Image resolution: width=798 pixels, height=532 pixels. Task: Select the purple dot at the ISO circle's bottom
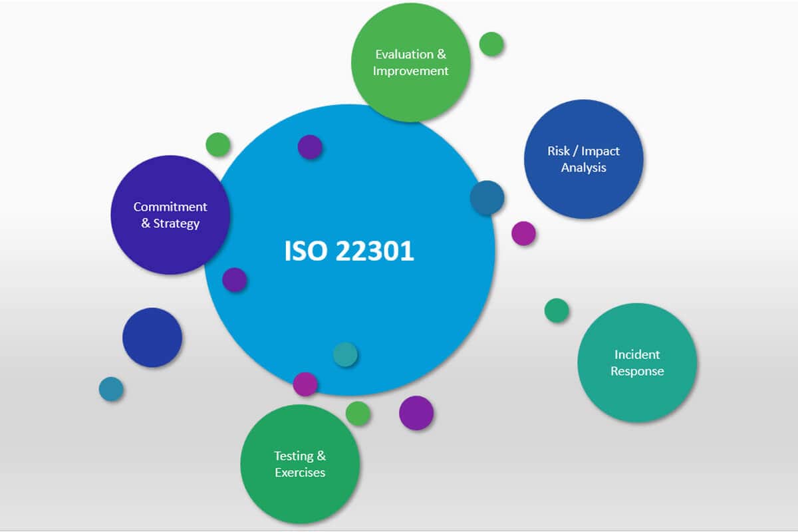[x=306, y=384]
